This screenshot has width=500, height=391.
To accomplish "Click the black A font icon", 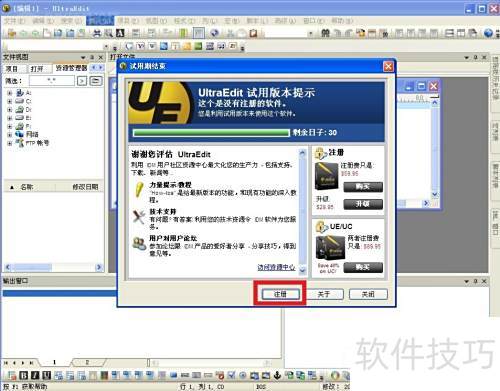I will pos(120,33).
